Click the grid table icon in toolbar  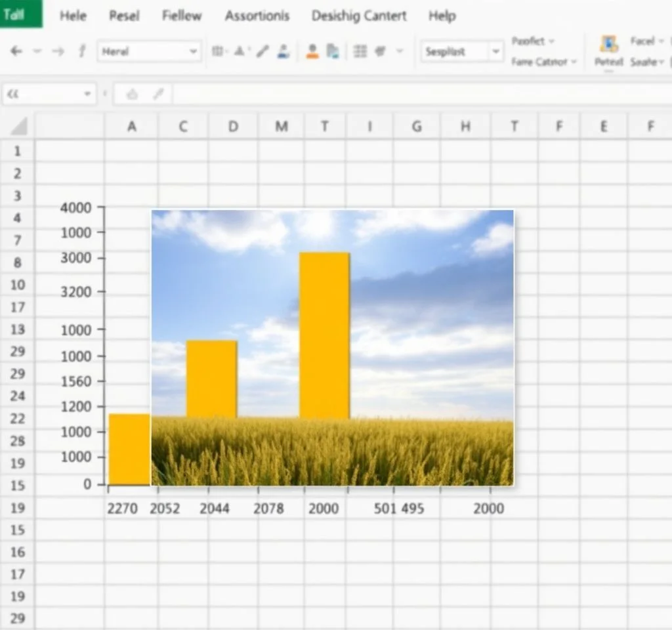(x=360, y=51)
